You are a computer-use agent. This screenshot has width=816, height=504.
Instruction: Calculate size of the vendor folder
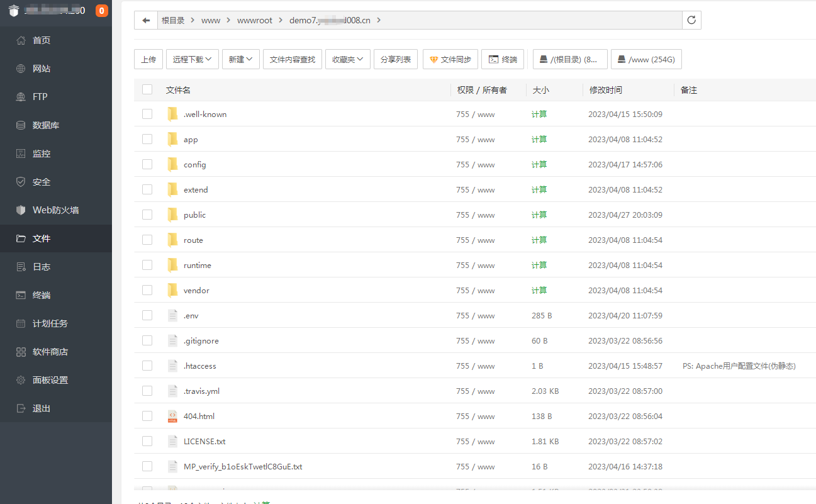tap(539, 290)
